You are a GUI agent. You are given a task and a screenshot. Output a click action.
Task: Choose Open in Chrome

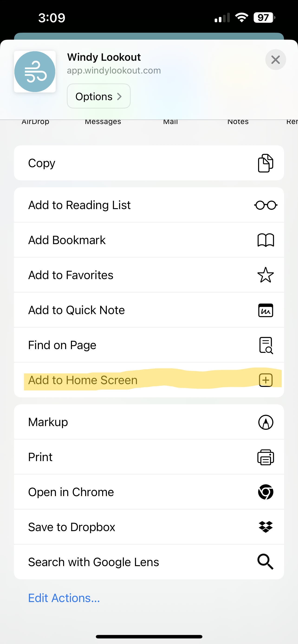71,492
